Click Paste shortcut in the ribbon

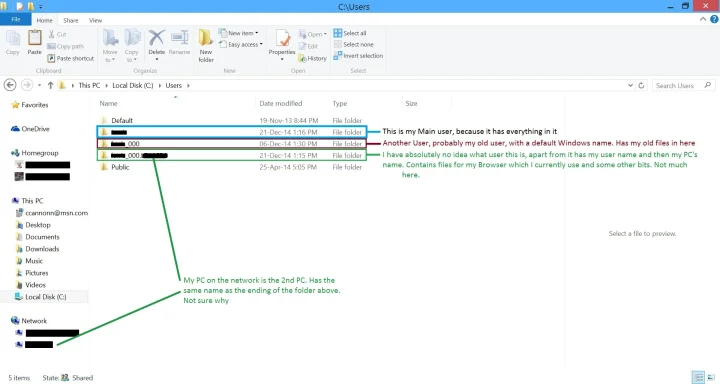pyautogui.click(x=71, y=58)
